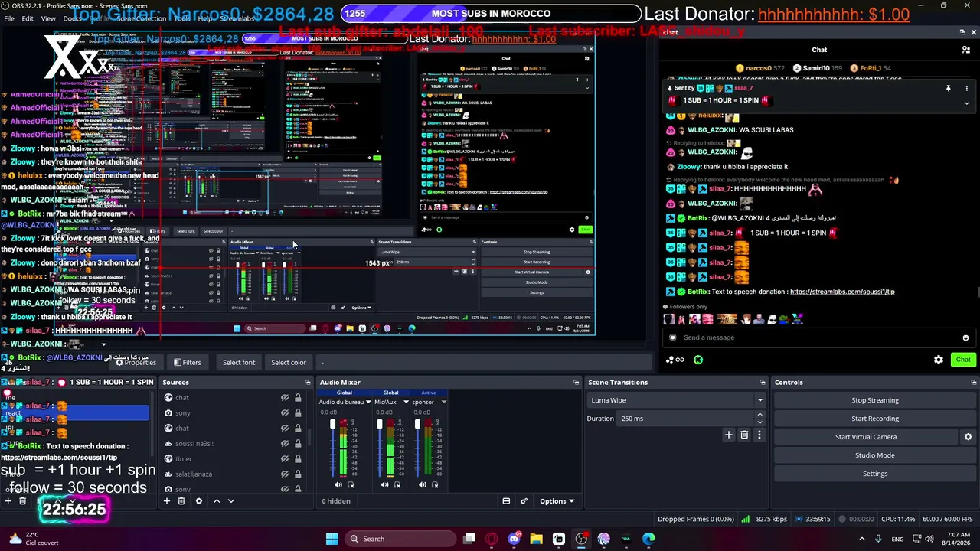Toggle the lock on the timer source
The width and height of the screenshot is (980, 551).
click(x=298, y=459)
